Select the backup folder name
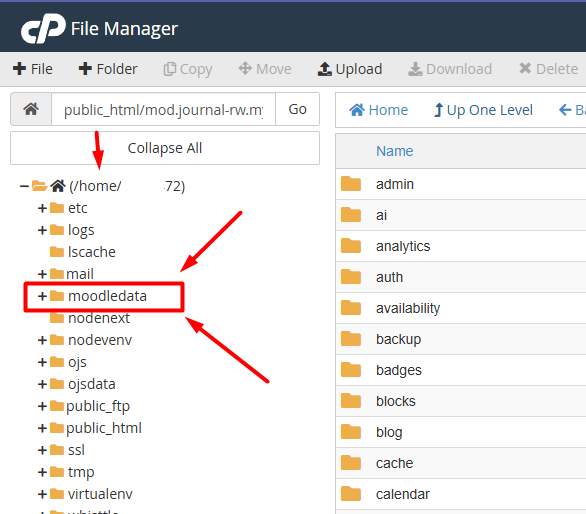This screenshot has width=586, height=514. 398,339
